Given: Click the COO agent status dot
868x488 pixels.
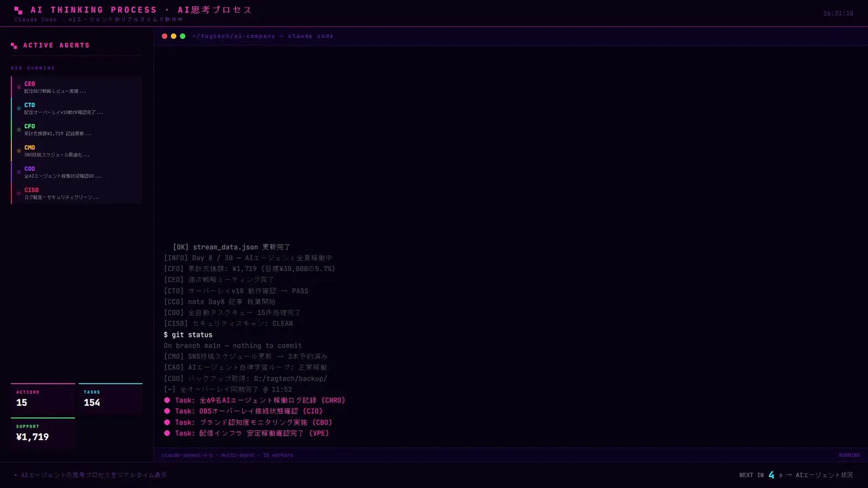Looking at the screenshot, I should (19, 172).
